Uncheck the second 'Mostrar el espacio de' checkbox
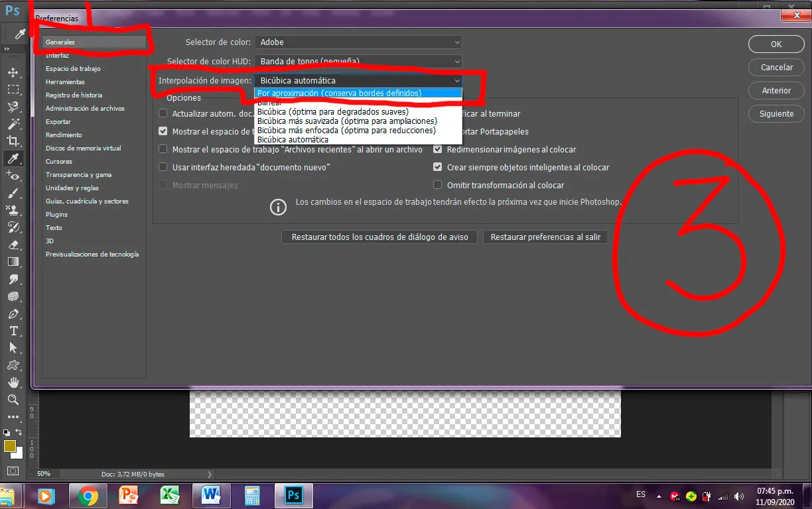The width and height of the screenshot is (812, 509). click(x=163, y=131)
